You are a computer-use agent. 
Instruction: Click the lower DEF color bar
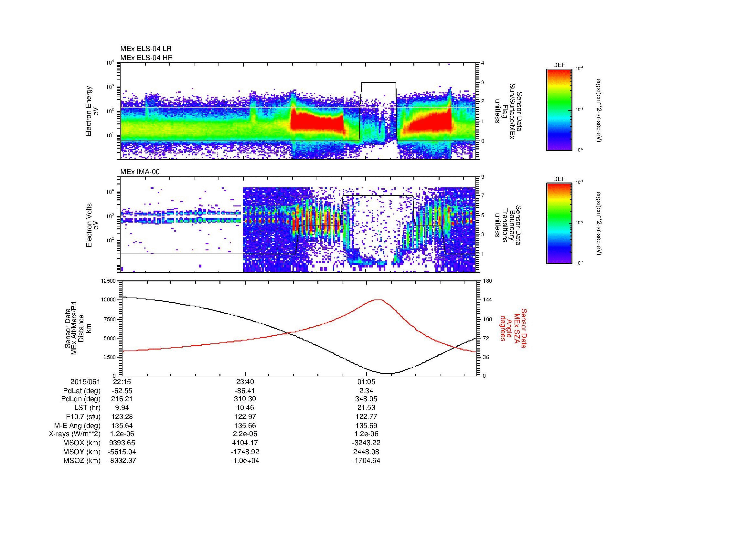(x=559, y=224)
